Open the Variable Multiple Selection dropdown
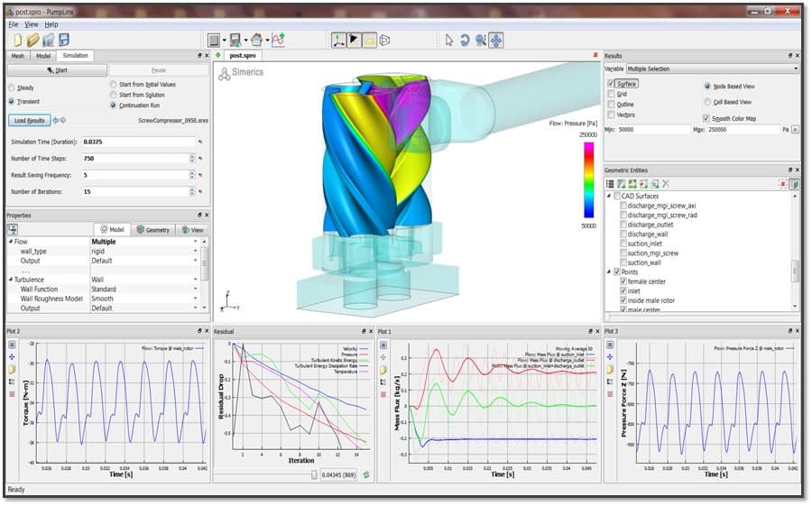This screenshot has width=812, height=506. pos(713,69)
